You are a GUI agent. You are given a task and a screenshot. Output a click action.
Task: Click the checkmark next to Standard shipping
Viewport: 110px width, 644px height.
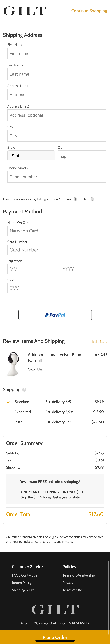(x=8, y=402)
